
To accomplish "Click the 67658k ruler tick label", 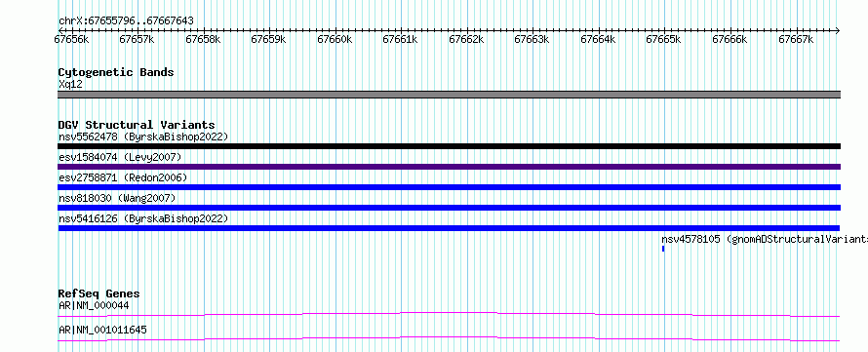I will click(x=203, y=39).
